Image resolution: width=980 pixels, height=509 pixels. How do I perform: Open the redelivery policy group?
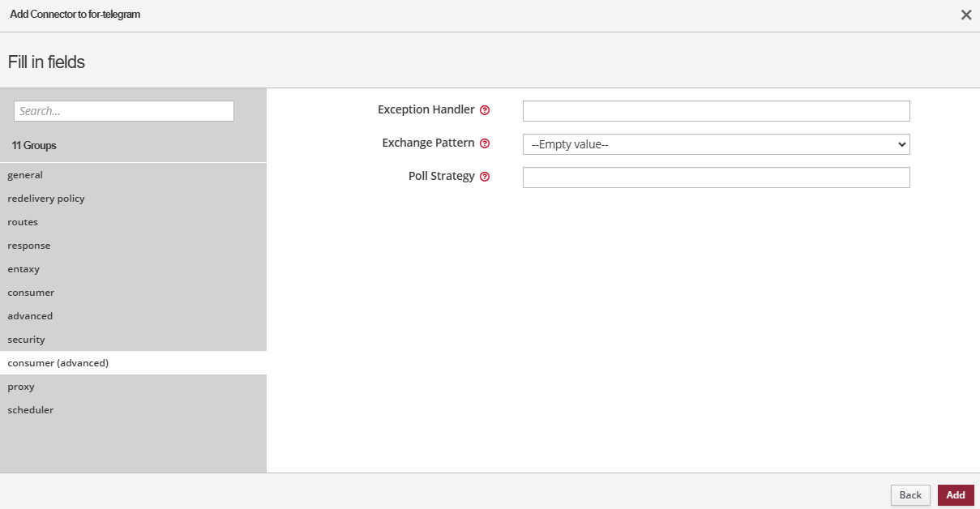click(x=46, y=199)
